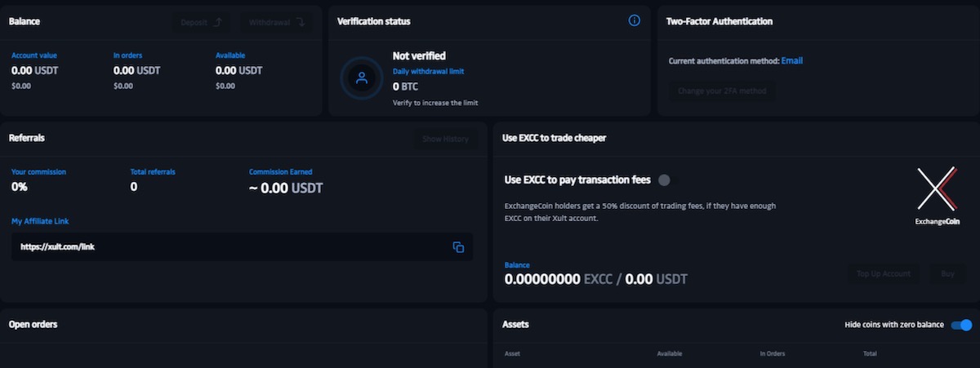Image resolution: width=980 pixels, height=368 pixels.
Task: Copy the affiliate link with copy icon
Action: [x=458, y=247]
